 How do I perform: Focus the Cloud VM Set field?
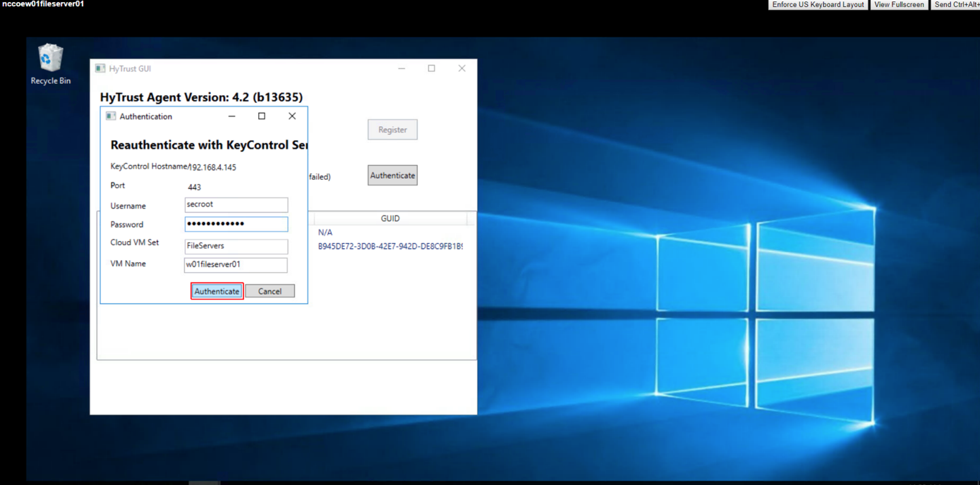click(236, 246)
